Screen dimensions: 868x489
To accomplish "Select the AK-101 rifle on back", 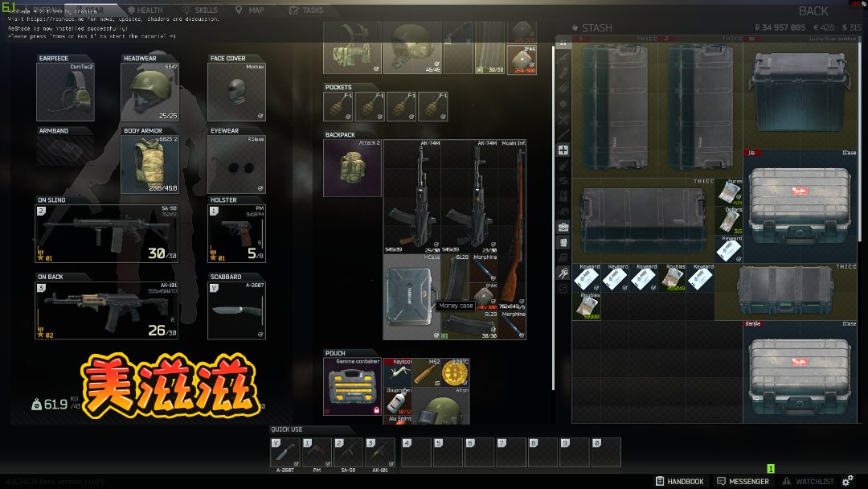I will point(106,310).
